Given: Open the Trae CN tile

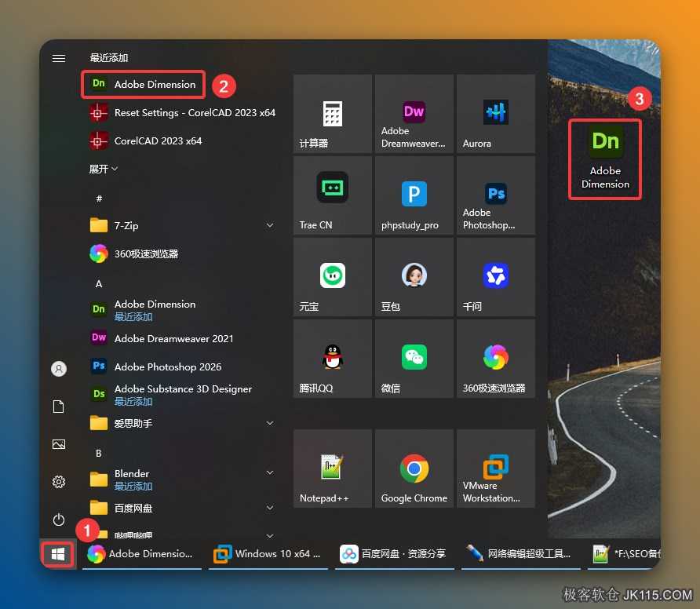Looking at the screenshot, I should (x=333, y=195).
